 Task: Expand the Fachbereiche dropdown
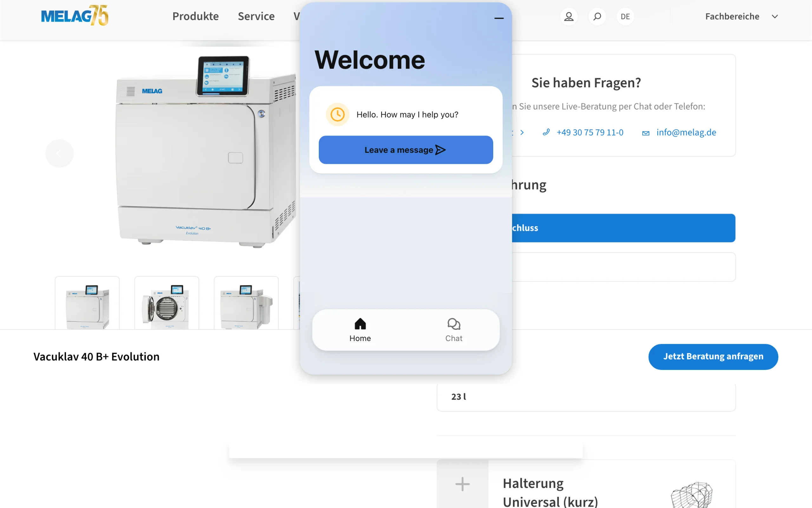click(x=742, y=17)
